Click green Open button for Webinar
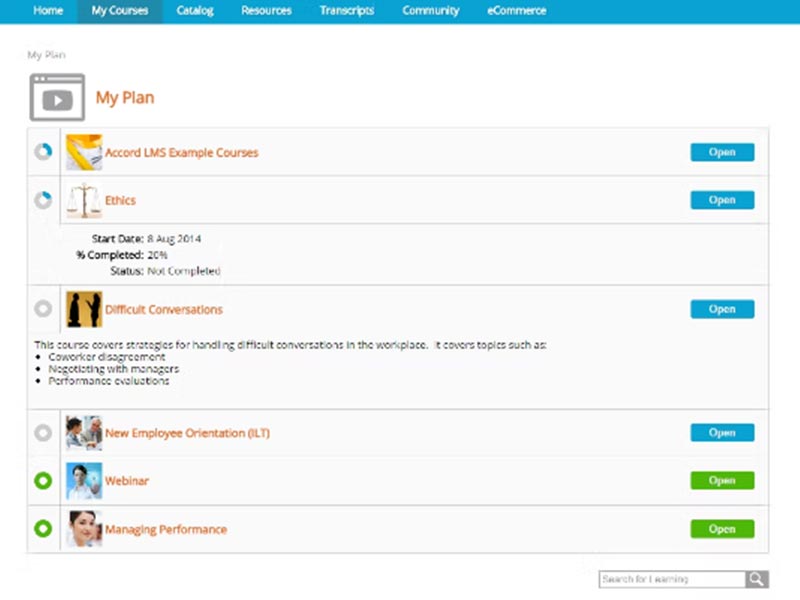Viewport: 800px width, 600px height. click(722, 481)
